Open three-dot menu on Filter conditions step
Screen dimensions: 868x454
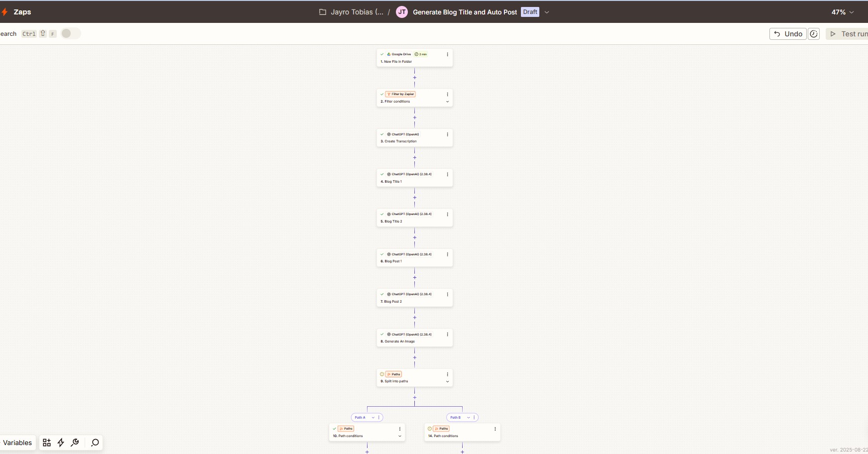click(x=447, y=94)
